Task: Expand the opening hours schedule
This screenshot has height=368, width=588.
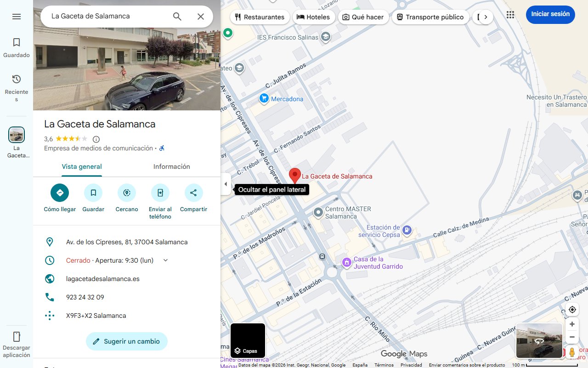Action: 165,260
